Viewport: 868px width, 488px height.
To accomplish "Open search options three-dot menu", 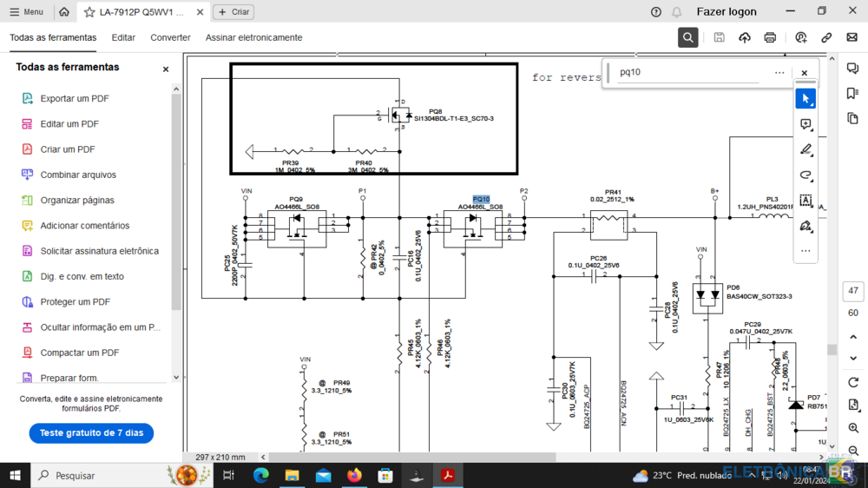I will click(x=779, y=73).
